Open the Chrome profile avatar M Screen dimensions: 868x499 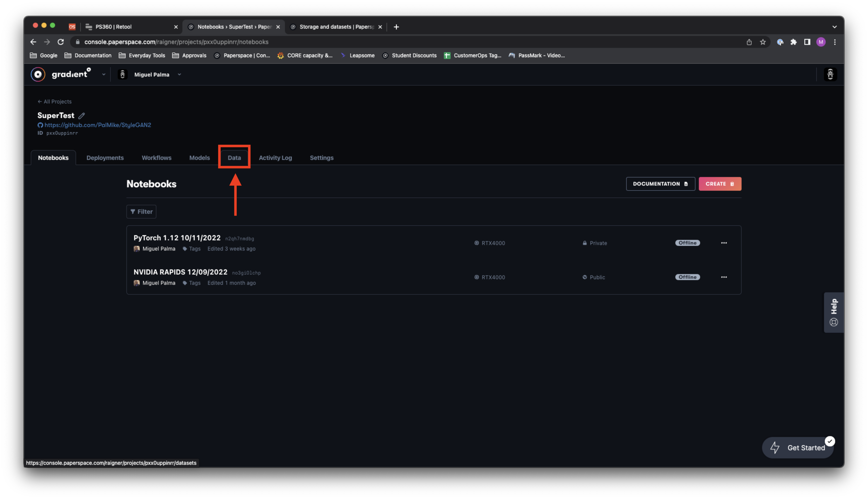point(821,42)
